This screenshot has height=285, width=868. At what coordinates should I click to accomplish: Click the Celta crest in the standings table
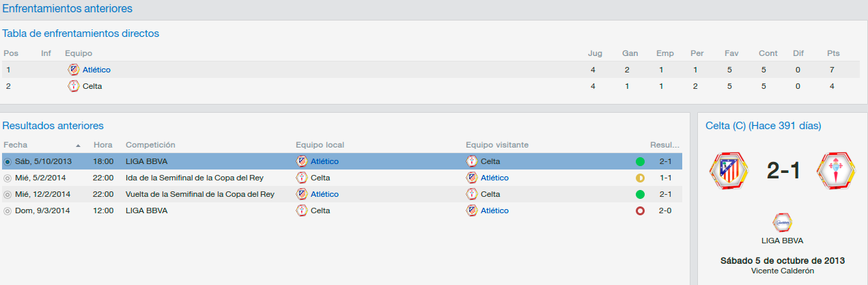point(74,86)
